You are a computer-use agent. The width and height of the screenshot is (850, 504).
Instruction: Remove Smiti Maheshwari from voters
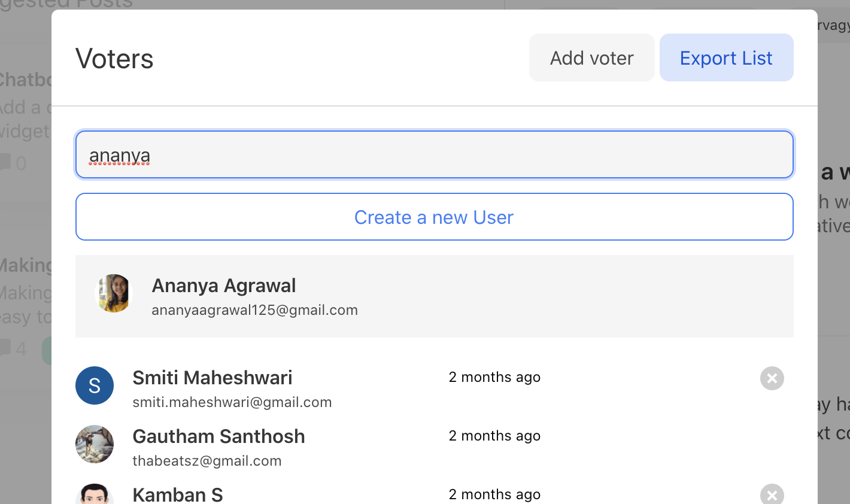[772, 378]
